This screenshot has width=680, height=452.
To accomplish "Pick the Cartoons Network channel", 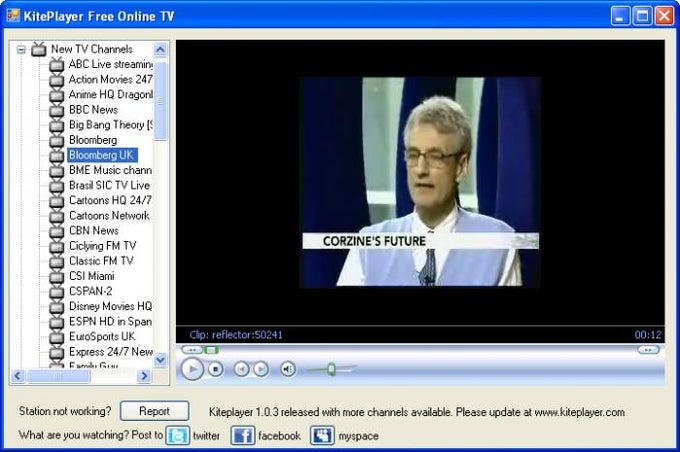I will [109, 216].
